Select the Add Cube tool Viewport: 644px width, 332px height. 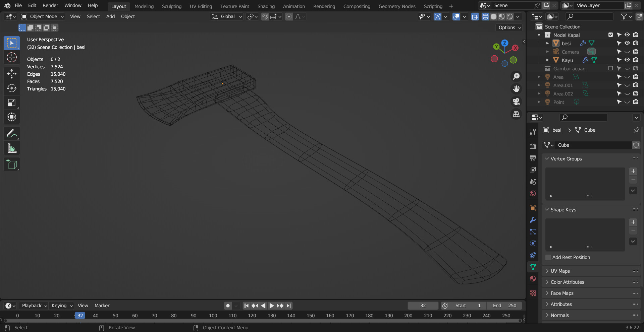12,164
